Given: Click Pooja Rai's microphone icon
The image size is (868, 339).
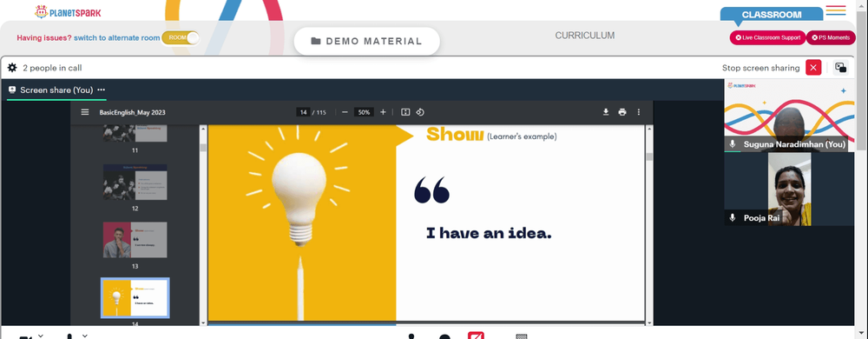Looking at the screenshot, I should [733, 217].
